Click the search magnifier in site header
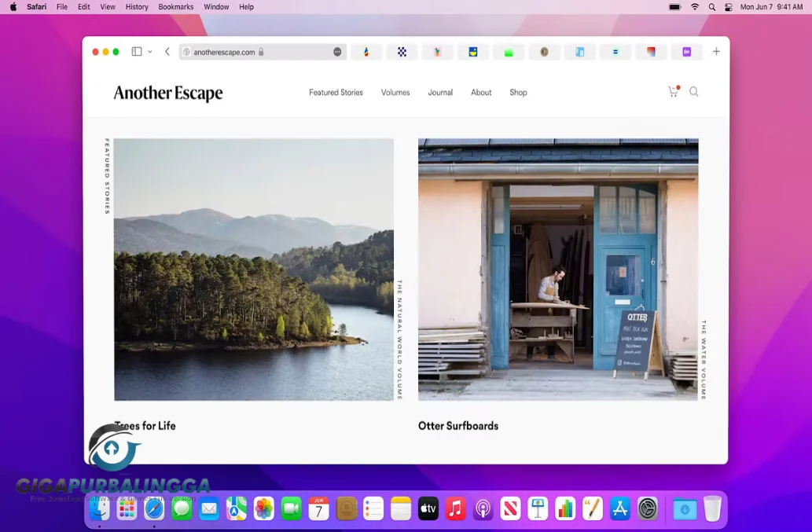 (694, 92)
